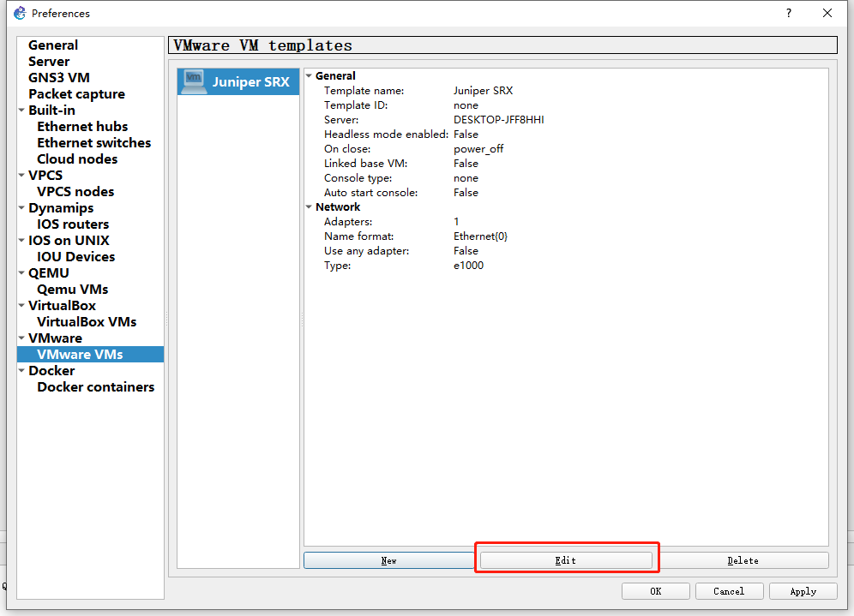Image resolution: width=854 pixels, height=616 pixels.
Task: Click the Template ID row label
Action: click(356, 105)
